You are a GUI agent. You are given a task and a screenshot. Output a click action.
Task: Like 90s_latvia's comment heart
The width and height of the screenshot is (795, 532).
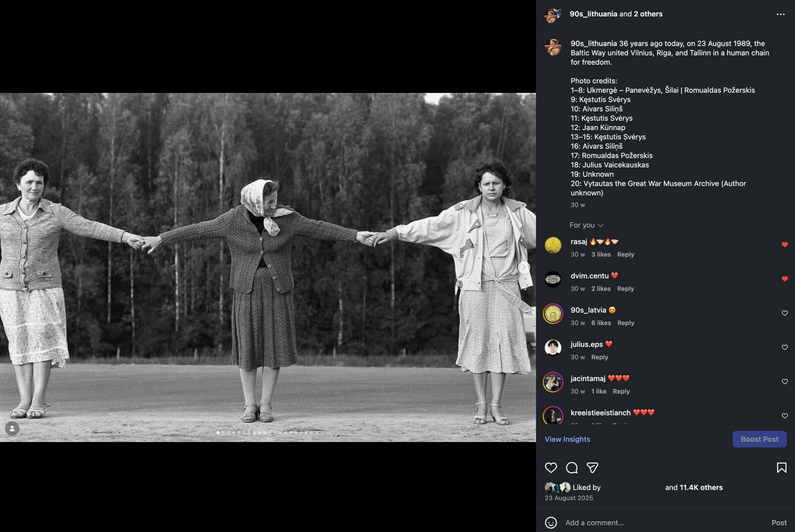785,313
